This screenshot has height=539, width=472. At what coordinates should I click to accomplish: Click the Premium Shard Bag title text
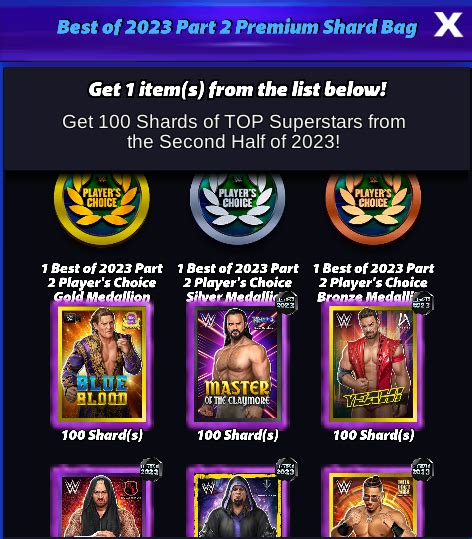(x=237, y=27)
